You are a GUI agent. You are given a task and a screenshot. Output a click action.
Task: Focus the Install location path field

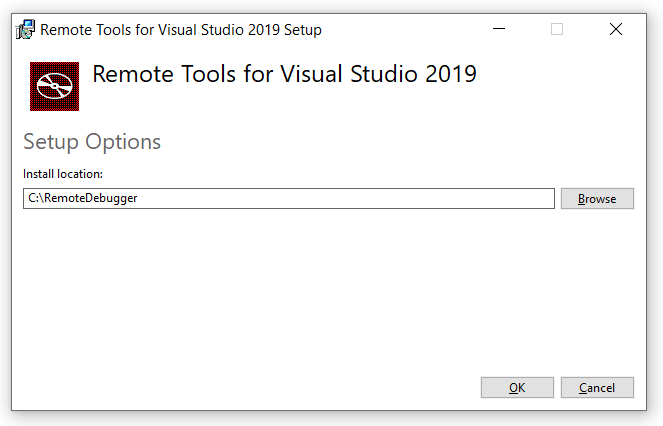coord(289,198)
